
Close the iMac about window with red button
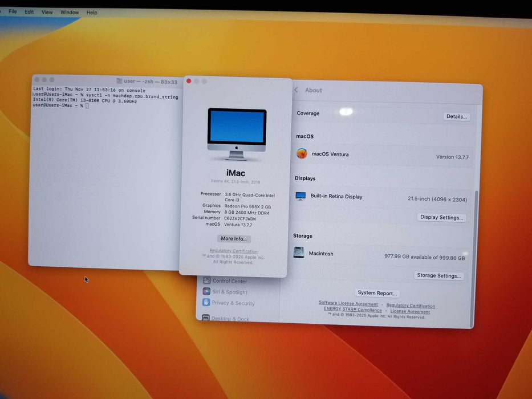click(189, 81)
